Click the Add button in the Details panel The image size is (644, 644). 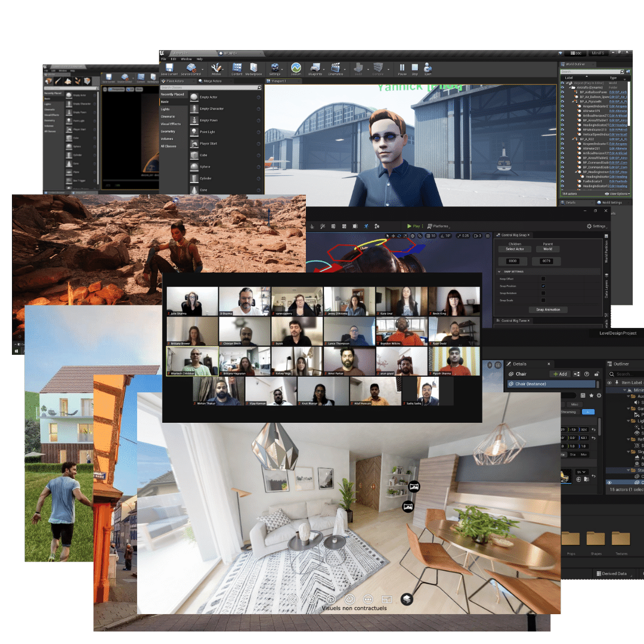pos(560,374)
